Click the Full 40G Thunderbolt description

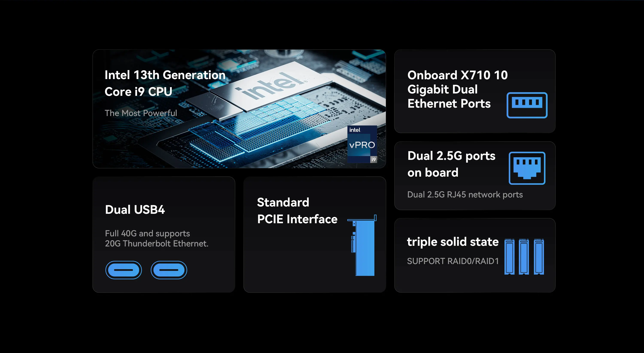point(156,238)
